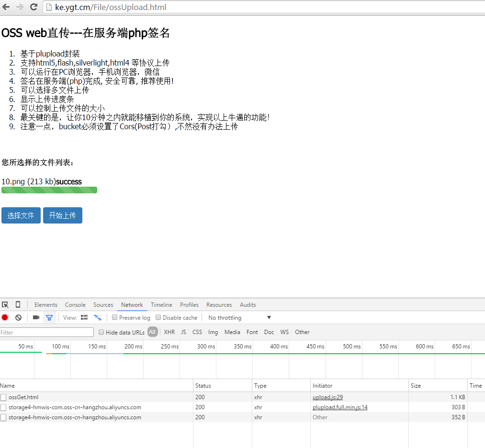Open upload.js:29 initiator link

327,397
